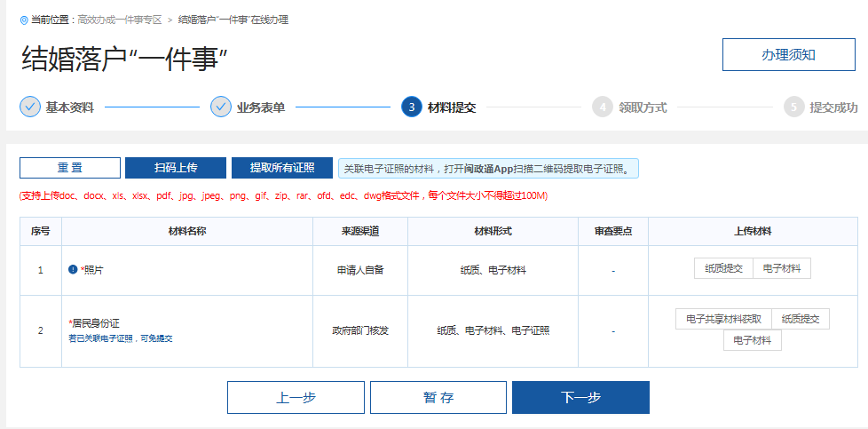Go back with the 上一步 button
The image size is (868, 429).
pos(296,398)
